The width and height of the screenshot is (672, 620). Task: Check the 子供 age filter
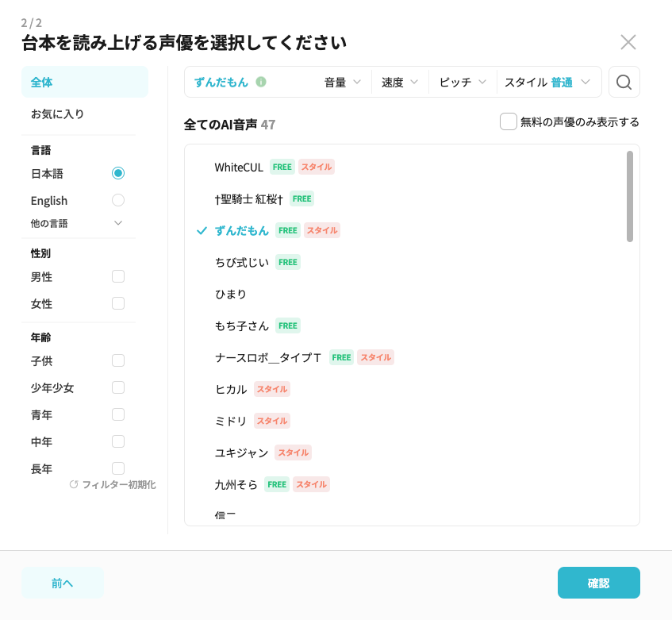point(118,360)
